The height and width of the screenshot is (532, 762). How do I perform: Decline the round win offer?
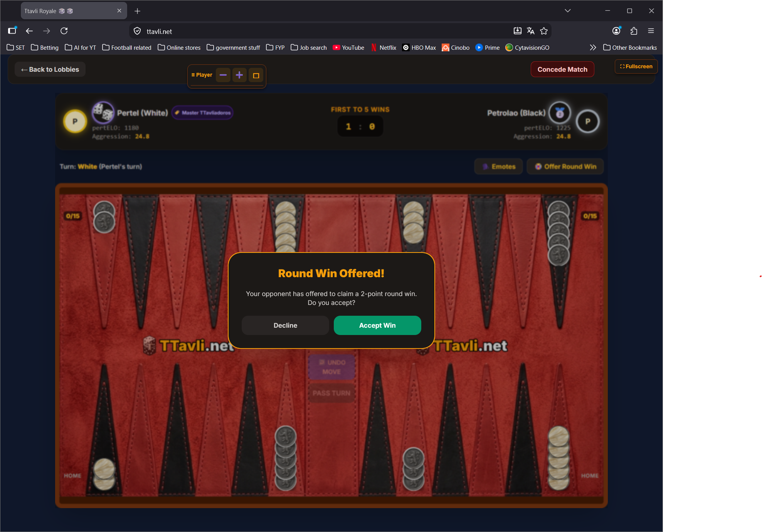(285, 325)
